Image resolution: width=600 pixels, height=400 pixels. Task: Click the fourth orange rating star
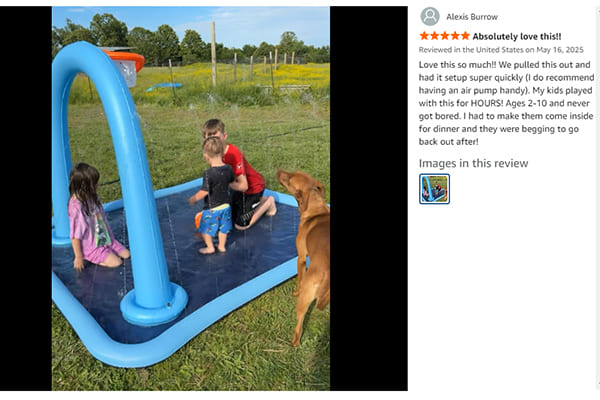[x=455, y=36]
